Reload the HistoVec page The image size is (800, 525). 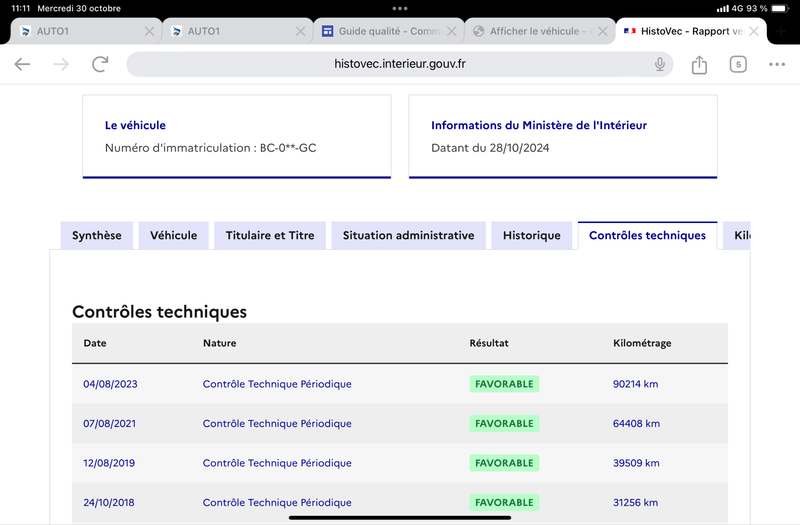[100, 64]
